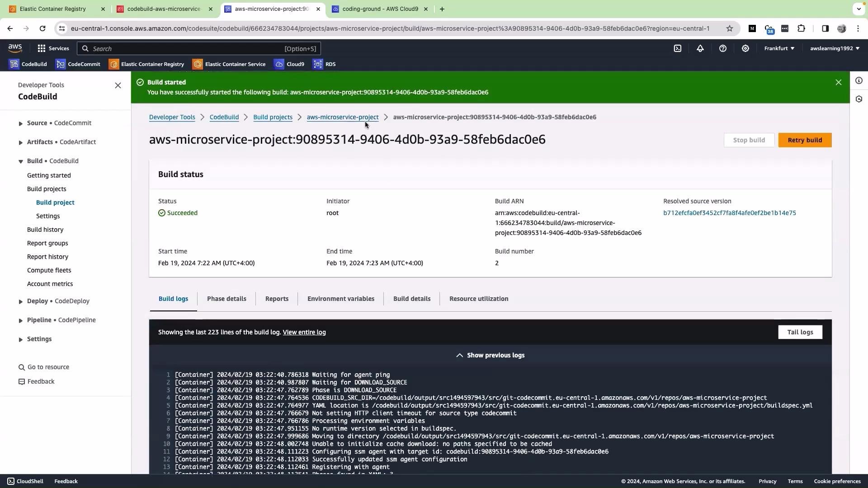868x488 pixels.
Task: Go to Build projects breadcrumb
Action: (273, 117)
